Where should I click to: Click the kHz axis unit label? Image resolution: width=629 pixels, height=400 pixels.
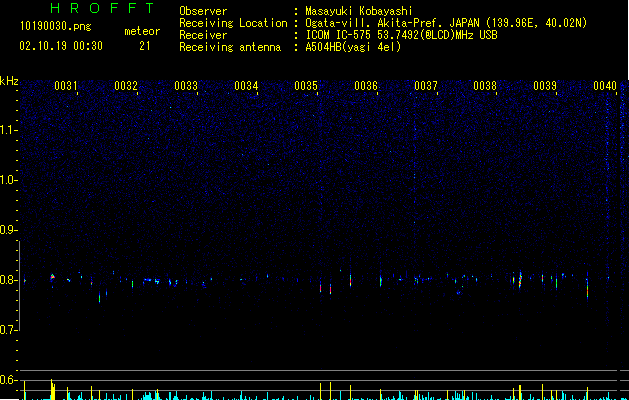pos(9,81)
